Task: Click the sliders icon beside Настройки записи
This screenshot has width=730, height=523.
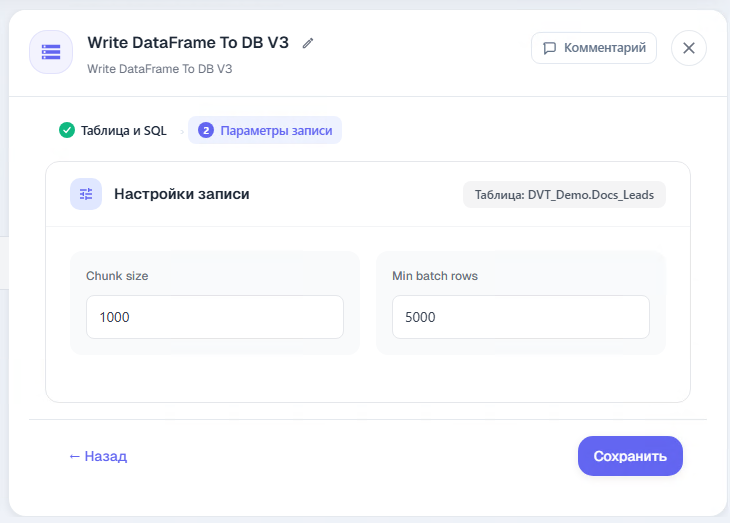Action: point(86,194)
